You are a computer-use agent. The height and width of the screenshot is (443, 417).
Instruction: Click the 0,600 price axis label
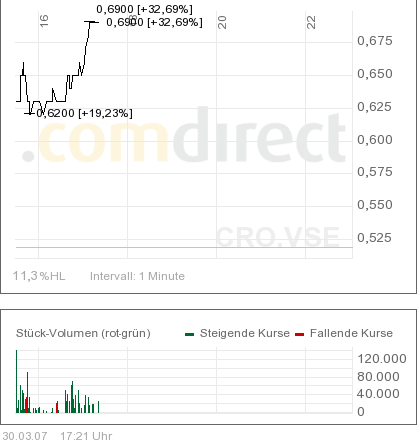click(x=375, y=139)
